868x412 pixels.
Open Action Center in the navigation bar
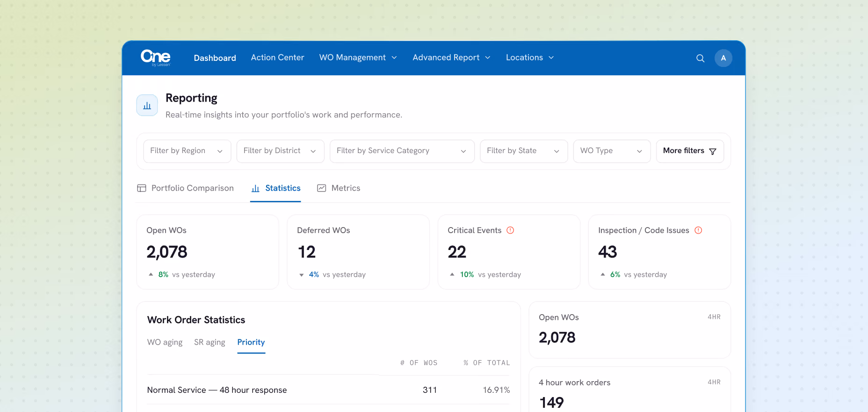(x=277, y=58)
